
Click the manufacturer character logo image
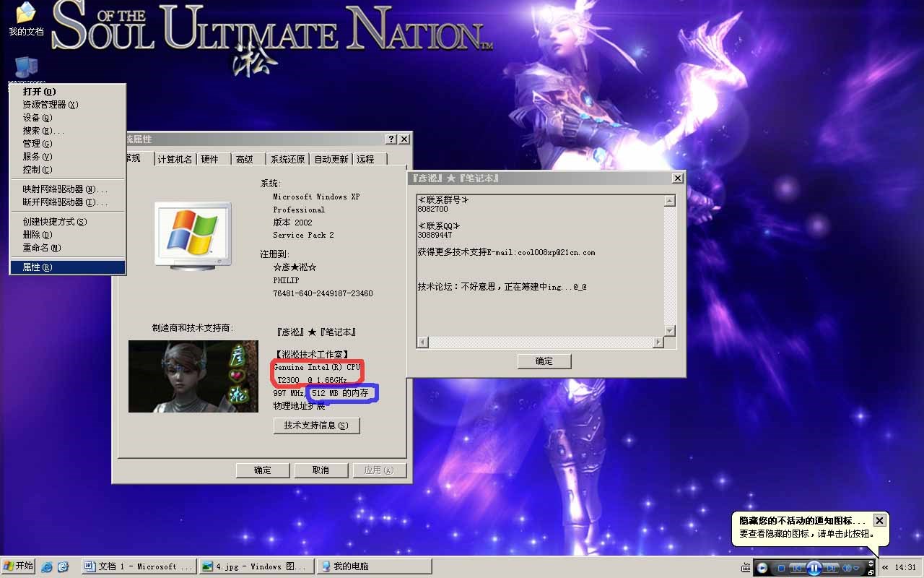click(x=193, y=376)
